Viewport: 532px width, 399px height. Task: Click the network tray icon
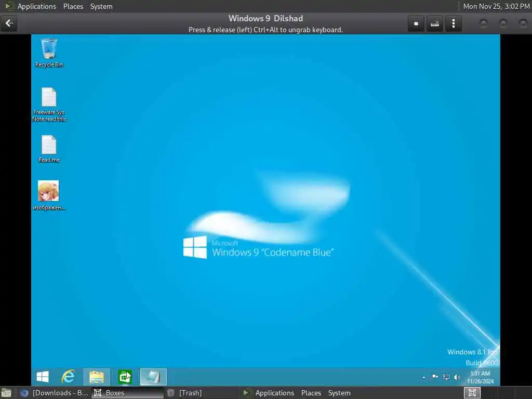coord(446,377)
